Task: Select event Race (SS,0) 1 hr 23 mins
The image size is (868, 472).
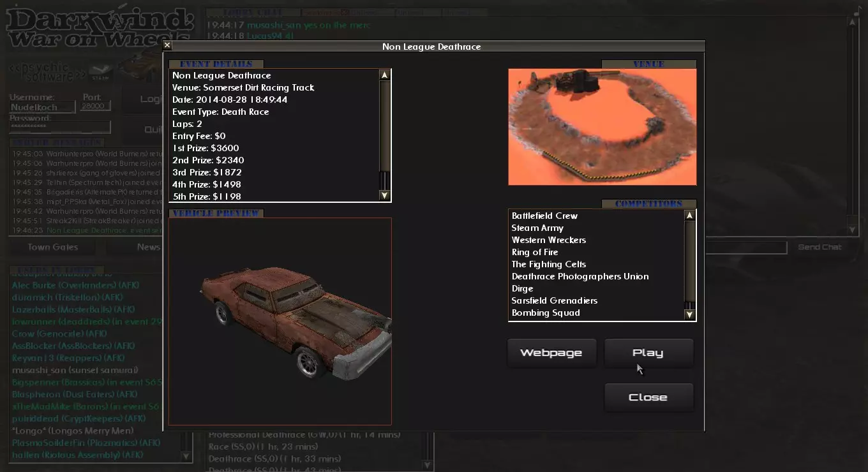Action: pos(263,446)
